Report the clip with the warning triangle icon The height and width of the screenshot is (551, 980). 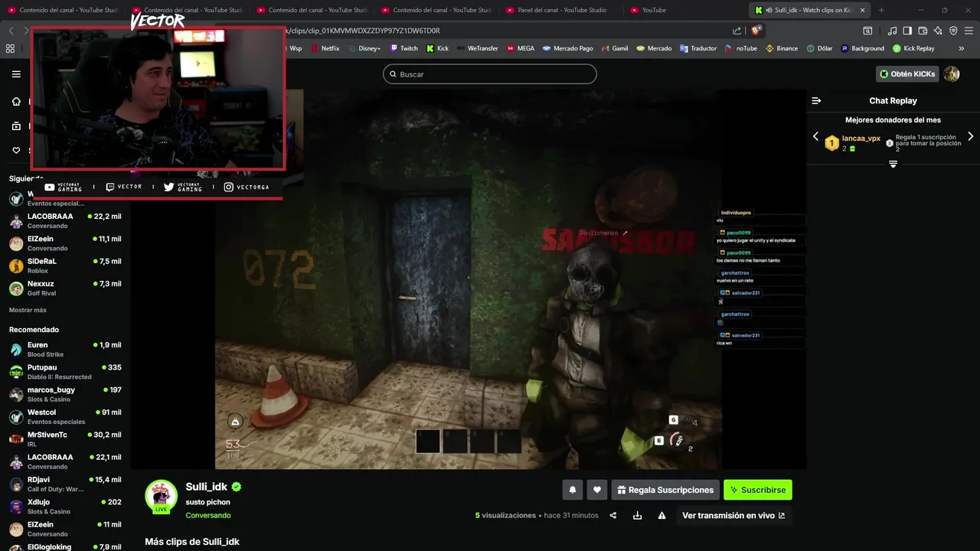coord(661,516)
